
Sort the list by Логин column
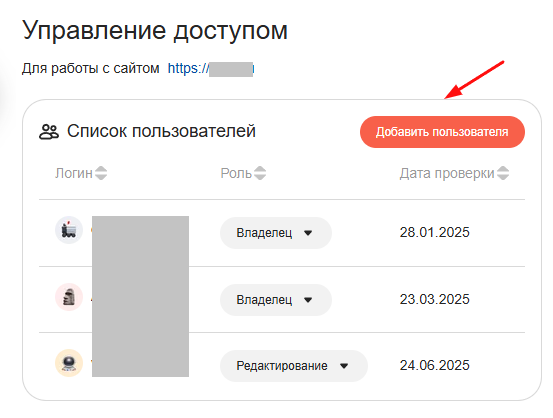101,173
